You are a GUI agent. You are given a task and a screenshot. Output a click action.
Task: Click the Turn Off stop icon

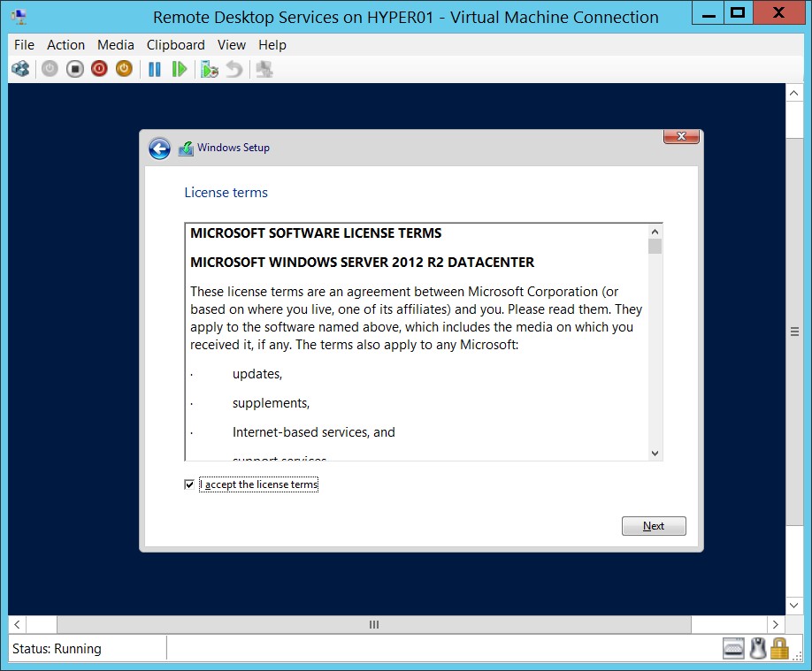[x=74, y=69]
